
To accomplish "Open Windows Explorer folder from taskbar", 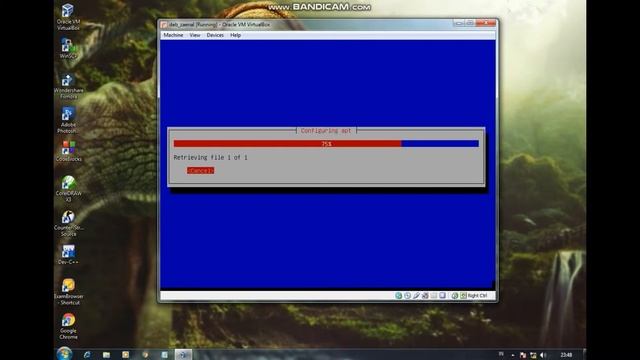I will pyautogui.click(x=106, y=355).
